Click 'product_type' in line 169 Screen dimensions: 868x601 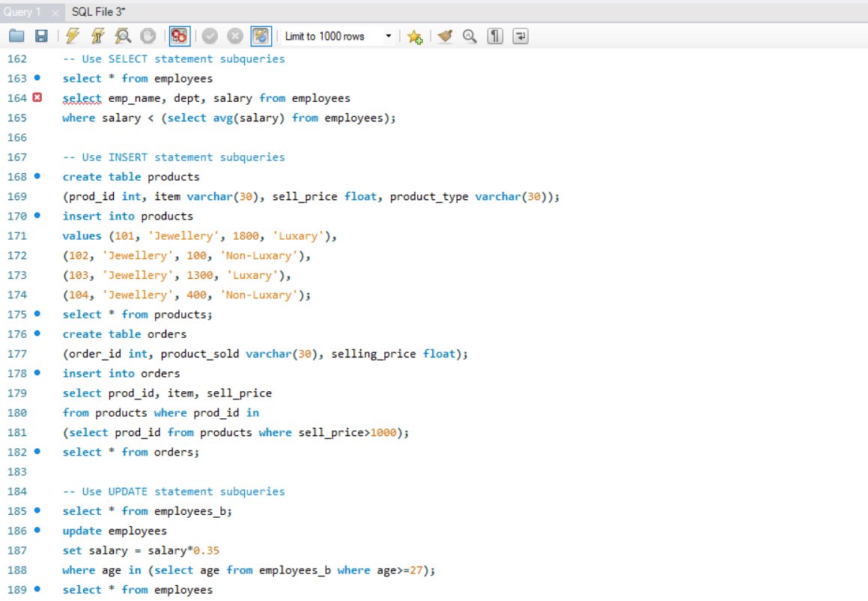coord(429,196)
